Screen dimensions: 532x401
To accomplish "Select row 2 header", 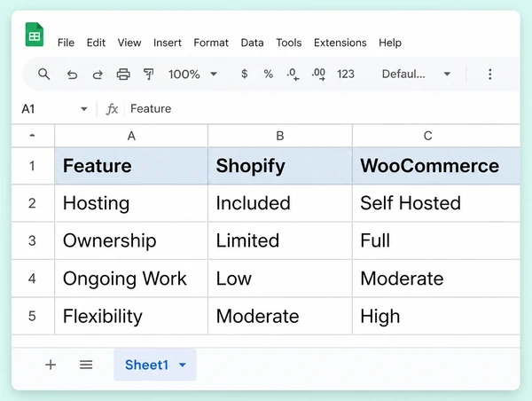I will tap(33, 203).
